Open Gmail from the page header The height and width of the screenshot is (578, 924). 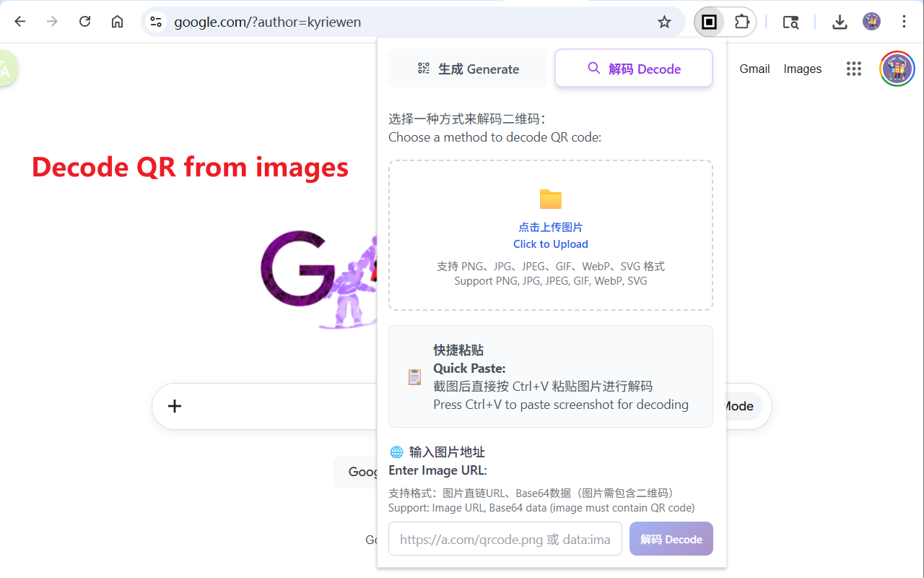point(754,69)
